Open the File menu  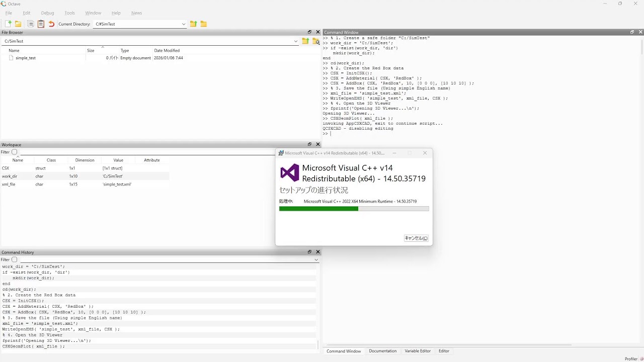(x=9, y=13)
